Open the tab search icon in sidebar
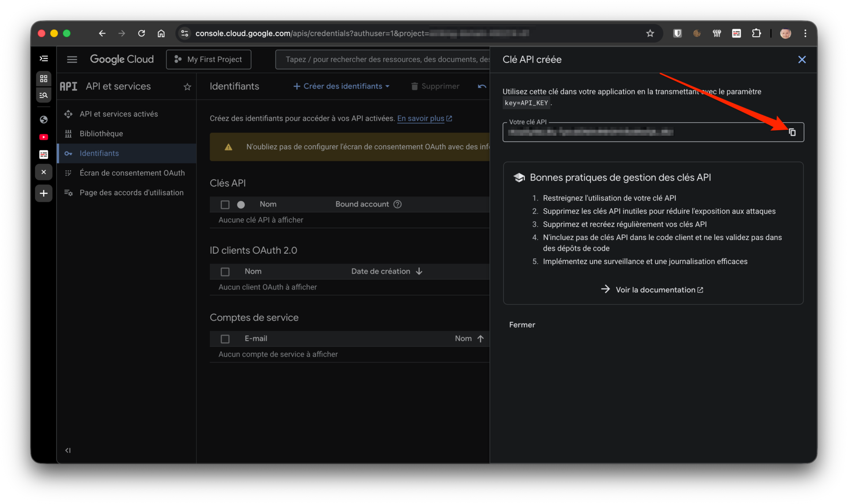 [44, 95]
